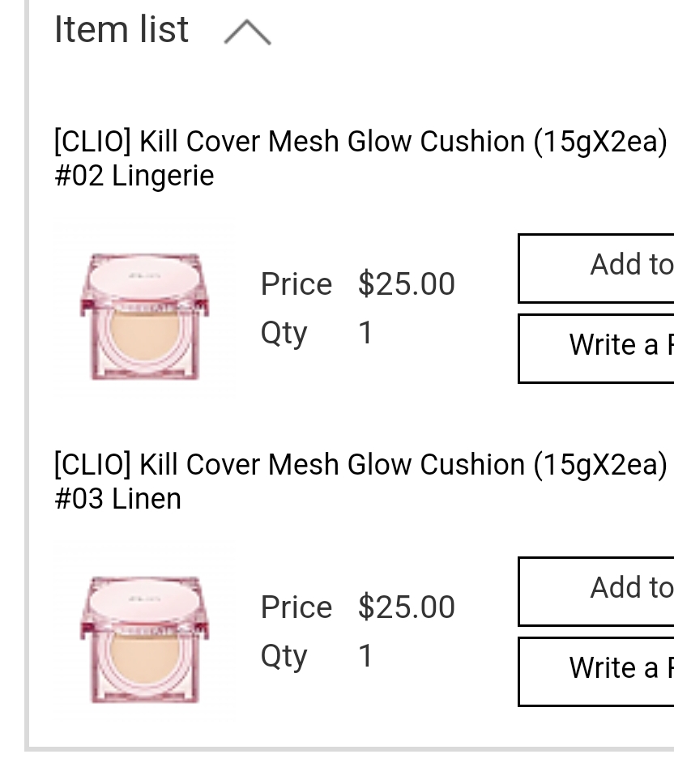This screenshot has width=674, height=784.
Task: Click the Item list heading text
Action: (x=122, y=30)
